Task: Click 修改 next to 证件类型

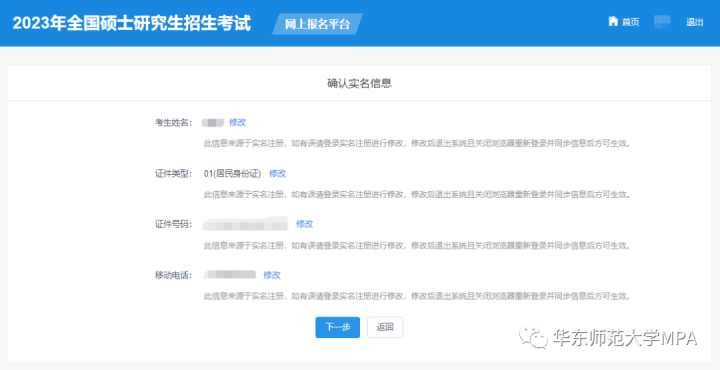Action: coord(277,174)
